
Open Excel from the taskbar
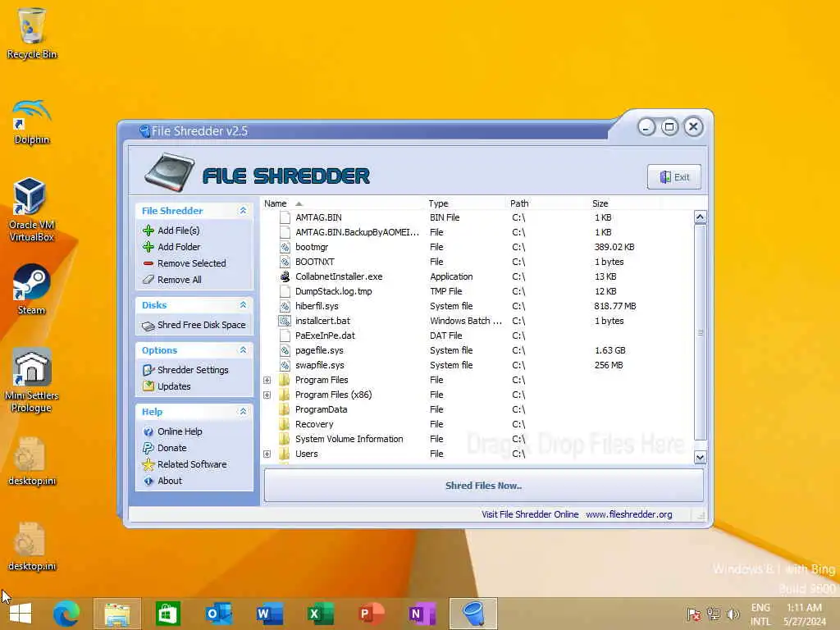(x=321, y=614)
